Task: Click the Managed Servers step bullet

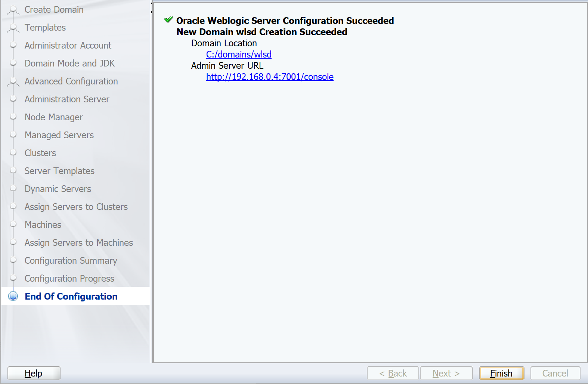Action: click(x=13, y=134)
